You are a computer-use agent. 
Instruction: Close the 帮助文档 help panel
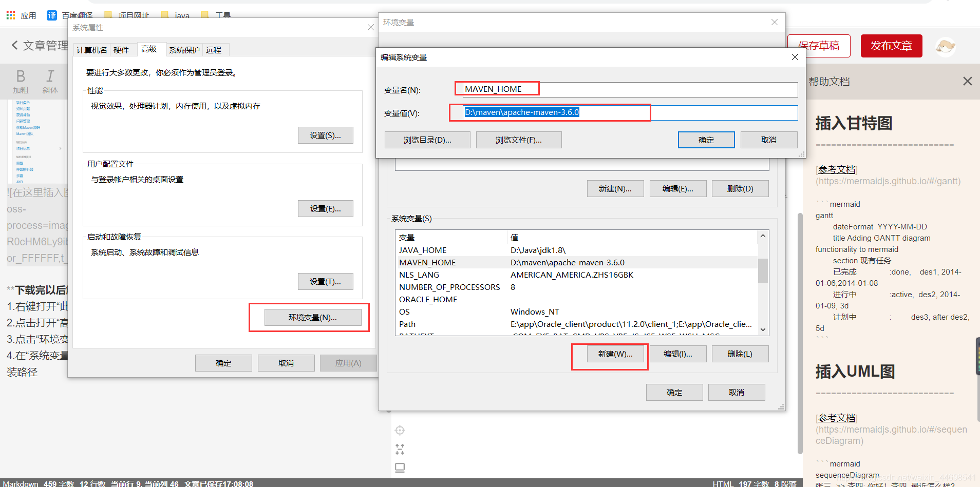(x=968, y=81)
